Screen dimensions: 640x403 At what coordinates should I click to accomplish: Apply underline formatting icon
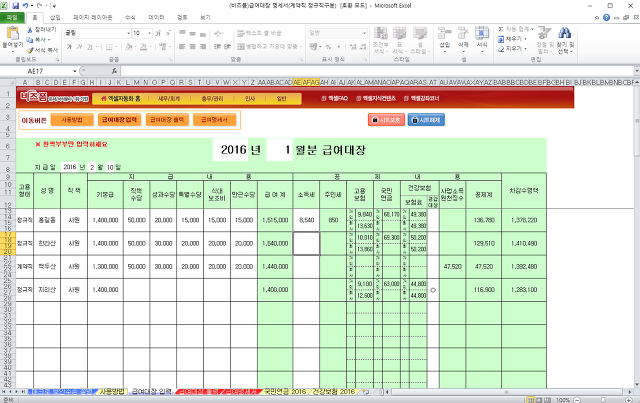(90, 47)
